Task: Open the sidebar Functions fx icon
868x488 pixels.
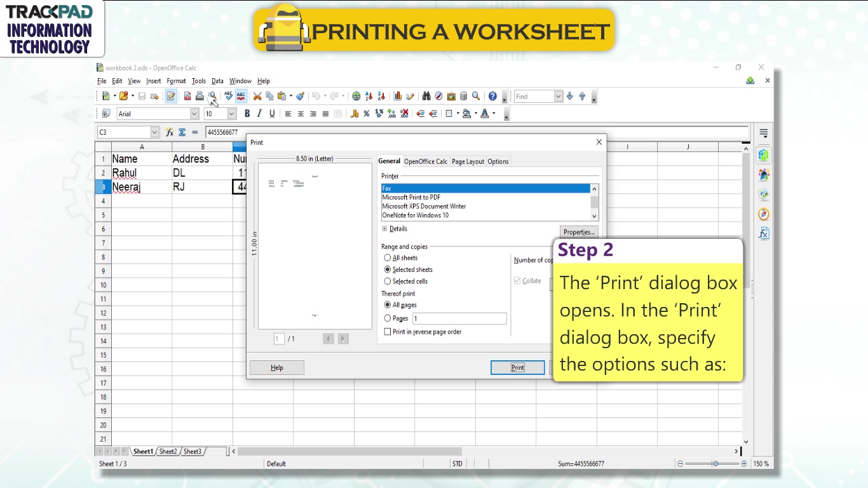Action: 764,233
